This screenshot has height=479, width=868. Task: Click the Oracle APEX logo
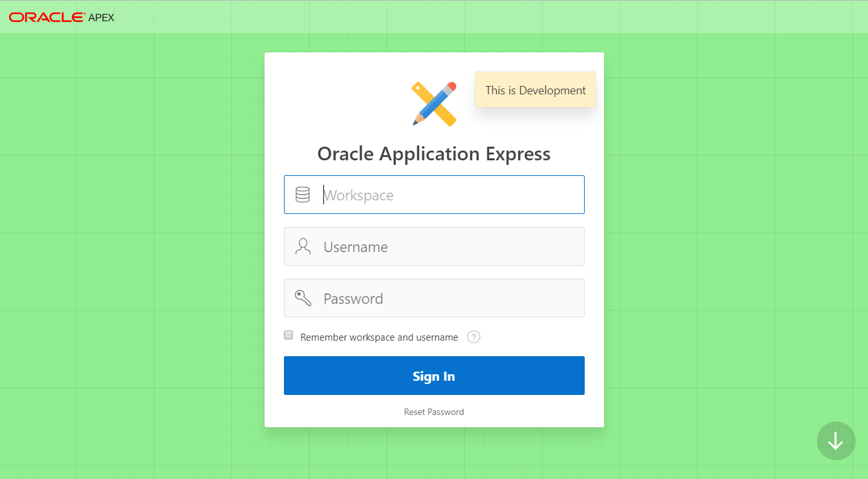[x=61, y=17]
